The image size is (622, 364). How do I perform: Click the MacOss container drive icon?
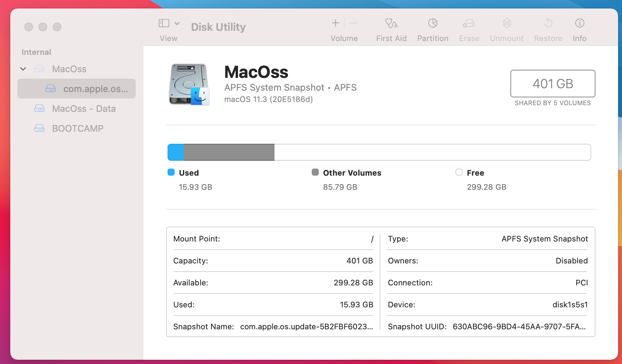(39, 69)
